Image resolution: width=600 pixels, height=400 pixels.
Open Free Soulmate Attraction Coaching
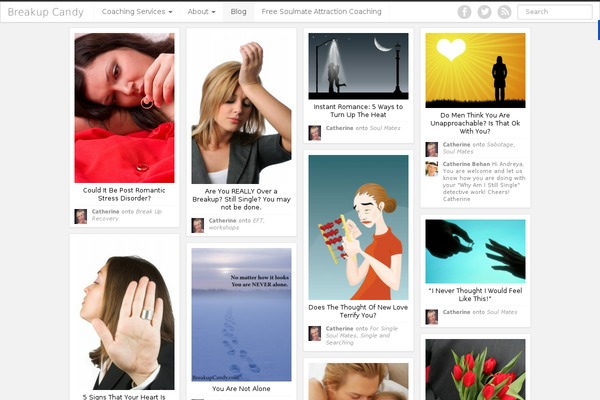click(x=321, y=12)
